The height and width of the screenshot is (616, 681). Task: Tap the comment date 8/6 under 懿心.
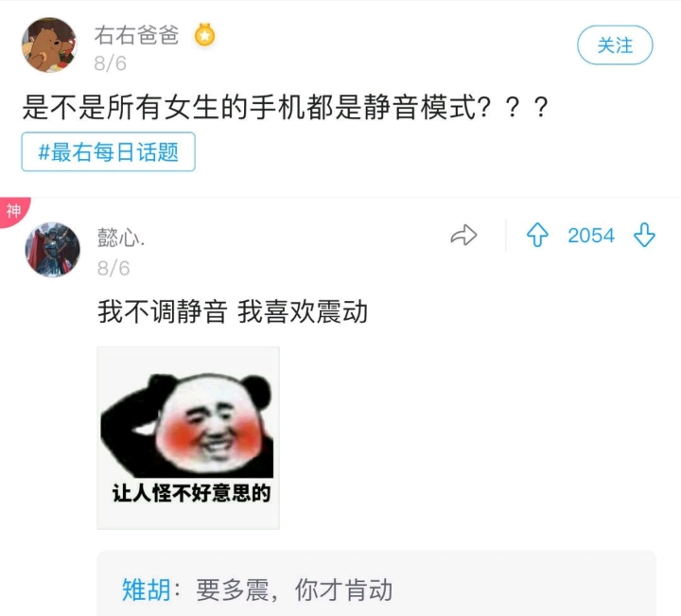(x=113, y=269)
